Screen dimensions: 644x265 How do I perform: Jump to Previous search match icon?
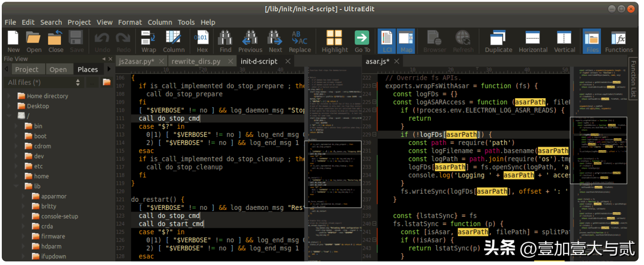click(250, 42)
